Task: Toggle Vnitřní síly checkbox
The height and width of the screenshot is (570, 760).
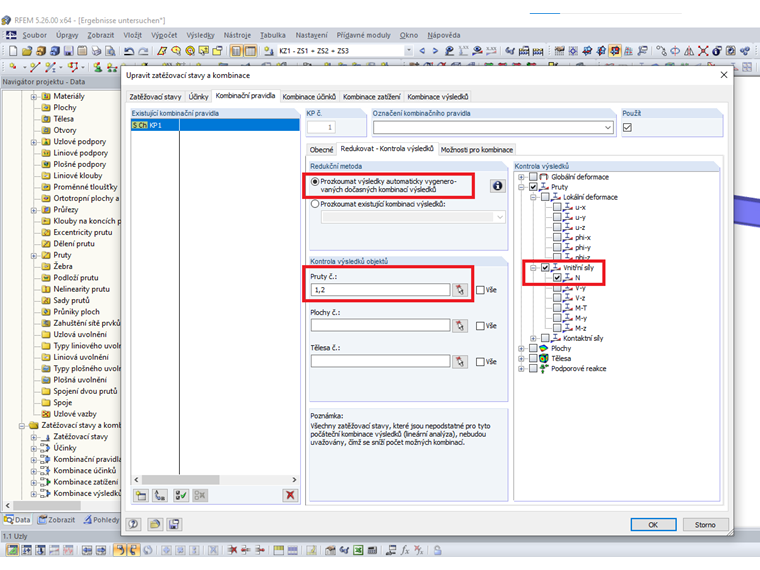Action: click(x=545, y=268)
